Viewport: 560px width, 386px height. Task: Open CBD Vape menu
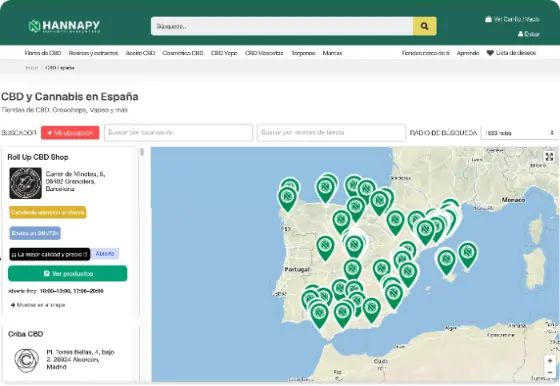point(224,53)
